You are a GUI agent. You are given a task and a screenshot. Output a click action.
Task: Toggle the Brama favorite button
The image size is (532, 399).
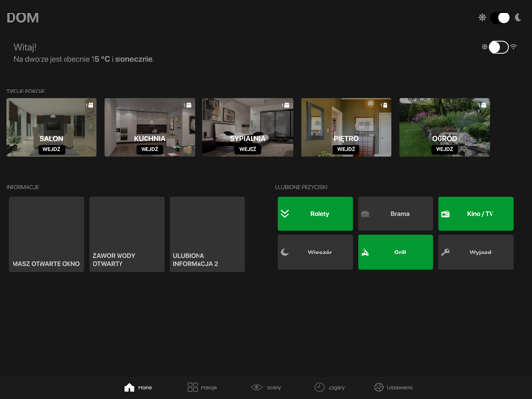pyautogui.click(x=395, y=214)
